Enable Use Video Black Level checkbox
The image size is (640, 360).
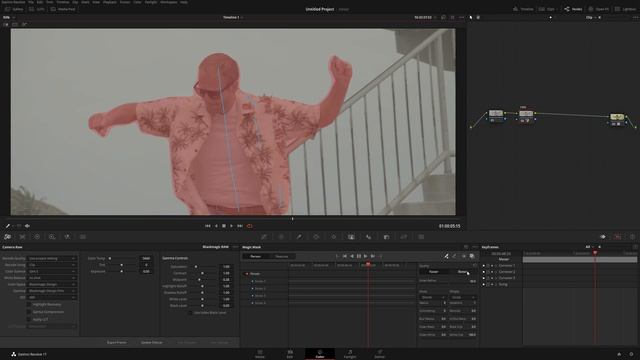(190, 313)
